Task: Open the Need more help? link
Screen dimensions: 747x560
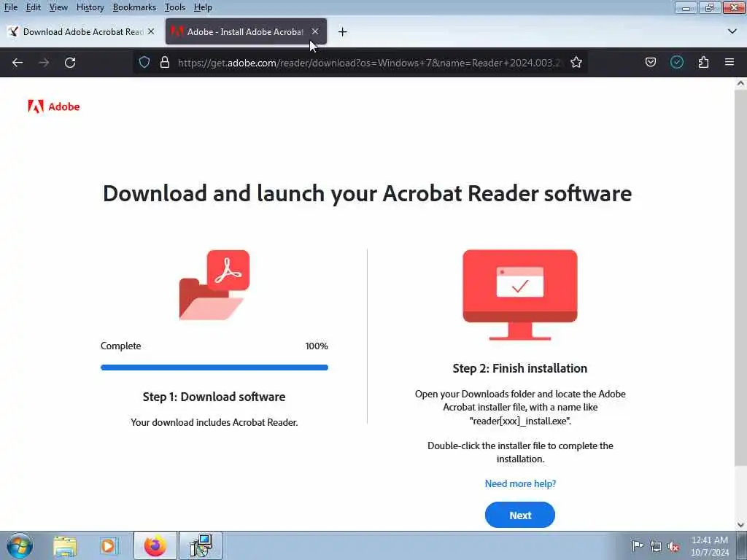Action: coord(520,483)
